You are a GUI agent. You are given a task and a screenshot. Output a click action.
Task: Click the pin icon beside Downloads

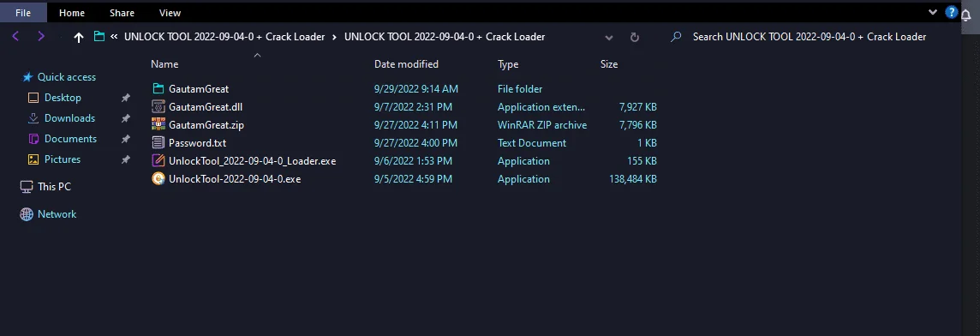[x=126, y=119]
